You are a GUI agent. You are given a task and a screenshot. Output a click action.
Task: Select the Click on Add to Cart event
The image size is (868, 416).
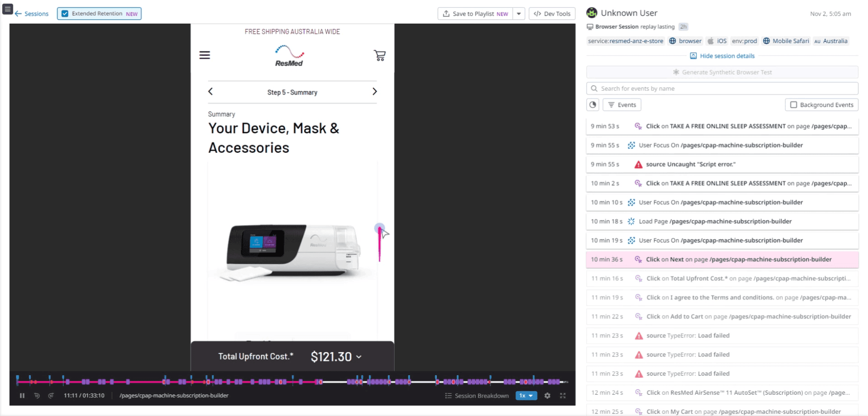pos(722,316)
